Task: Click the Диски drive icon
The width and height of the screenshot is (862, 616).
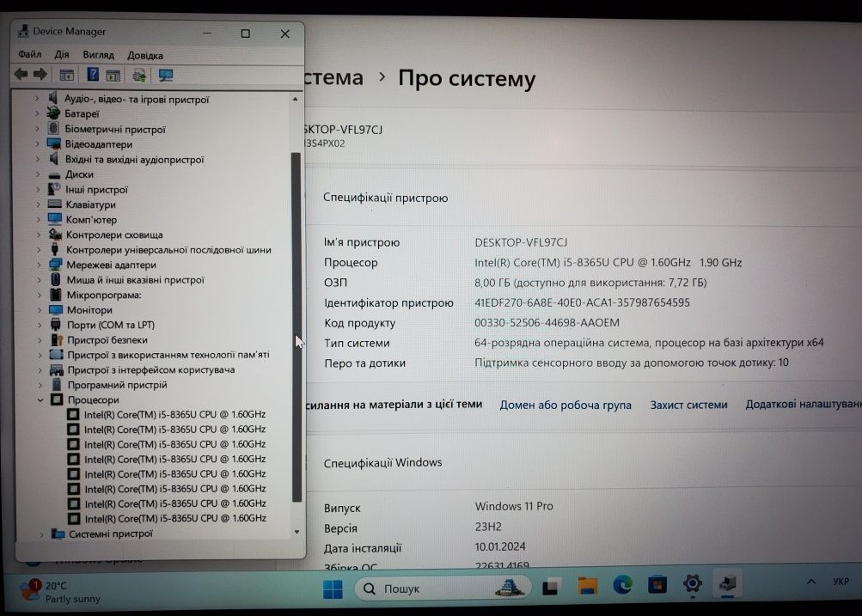Action: click(x=54, y=174)
